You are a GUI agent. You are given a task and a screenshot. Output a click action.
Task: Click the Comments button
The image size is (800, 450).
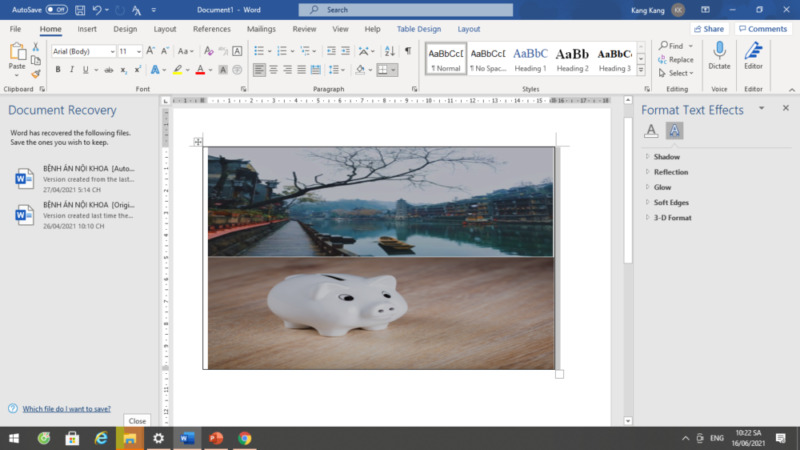pos(763,29)
